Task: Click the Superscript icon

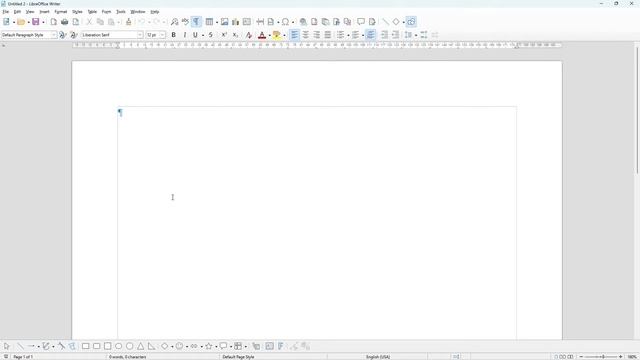Action: coord(224,35)
